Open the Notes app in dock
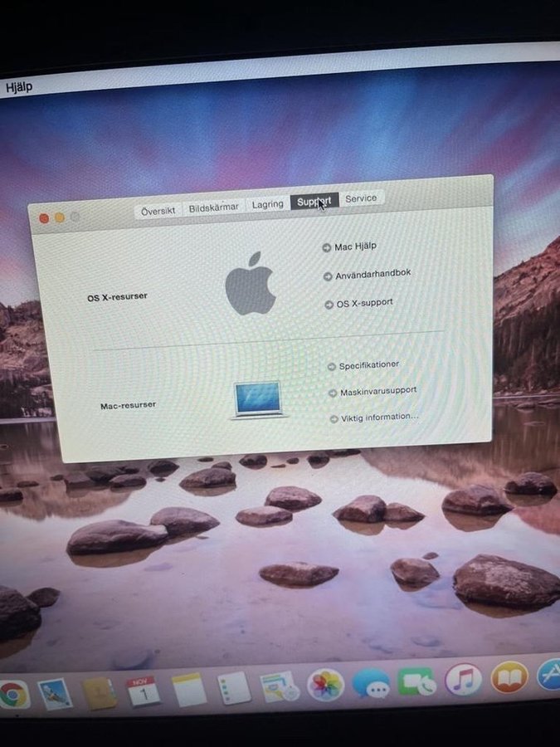This screenshot has height=747, width=560. [x=188, y=689]
